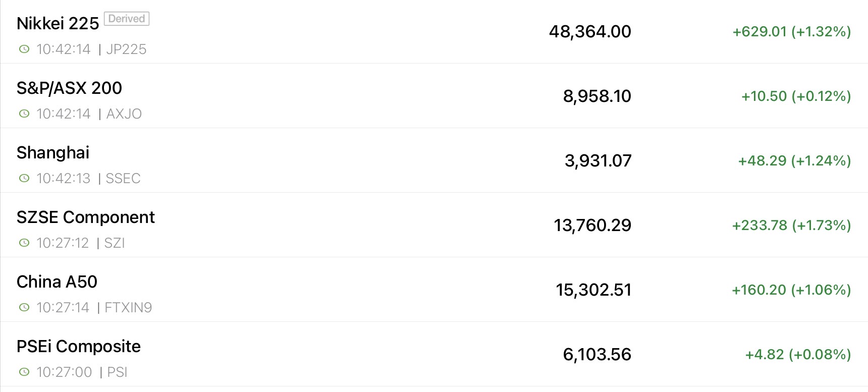Click the clock icon in China A50 row
Viewport: 868px width, 392px height.
coord(24,307)
